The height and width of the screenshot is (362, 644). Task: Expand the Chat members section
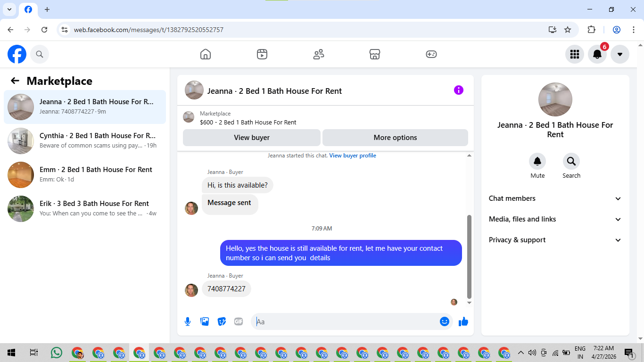(x=555, y=198)
